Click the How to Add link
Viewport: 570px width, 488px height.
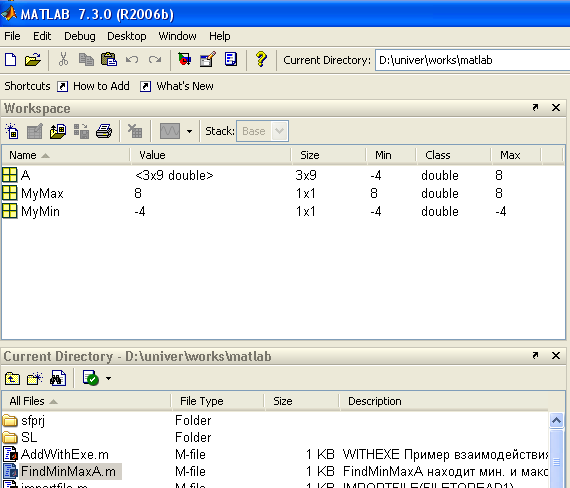coord(101,86)
